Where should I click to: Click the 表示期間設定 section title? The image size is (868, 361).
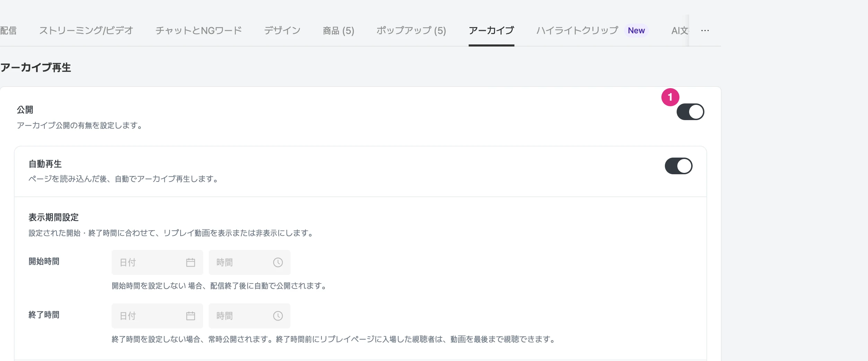[x=54, y=217]
